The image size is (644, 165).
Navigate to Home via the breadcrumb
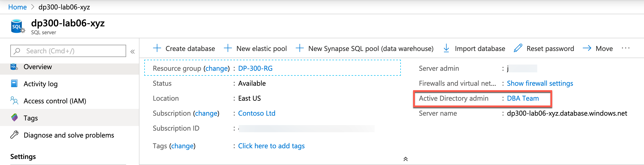(x=17, y=7)
